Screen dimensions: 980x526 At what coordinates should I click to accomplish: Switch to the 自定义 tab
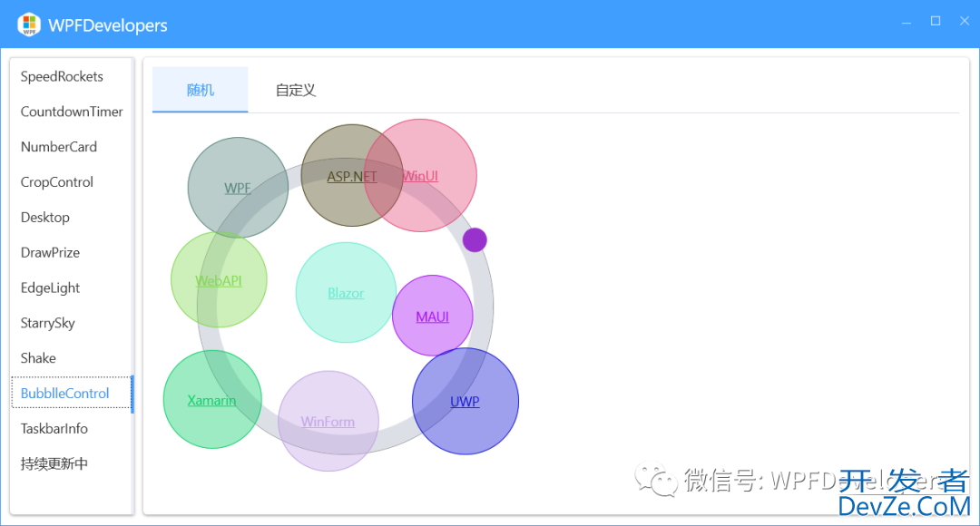click(x=296, y=90)
